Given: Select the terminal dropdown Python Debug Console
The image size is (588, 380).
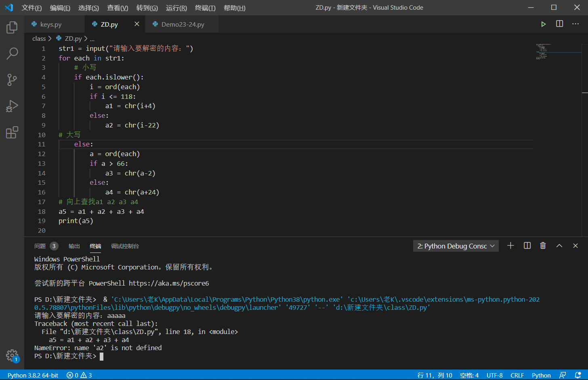Looking at the screenshot, I should pyautogui.click(x=456, y=246).
